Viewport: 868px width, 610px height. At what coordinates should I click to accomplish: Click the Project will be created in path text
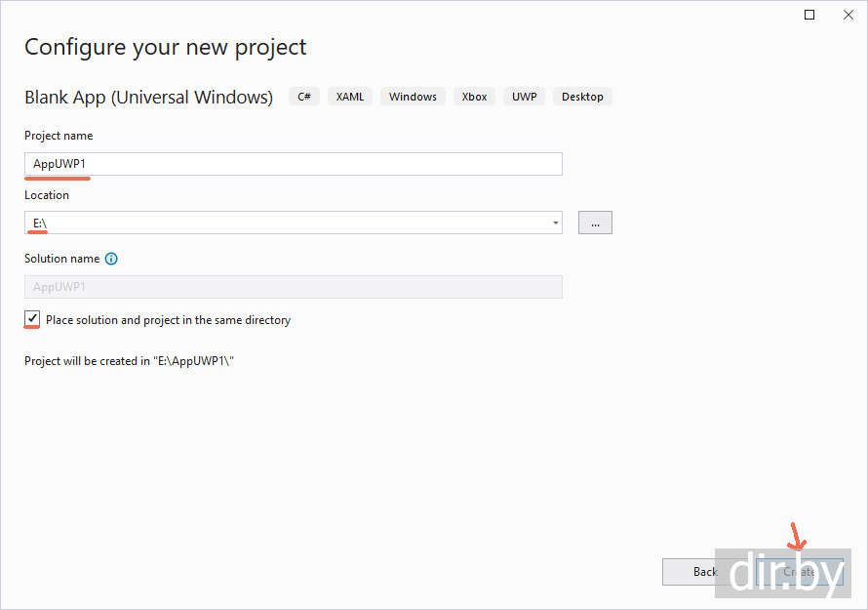tap(130, 361)
